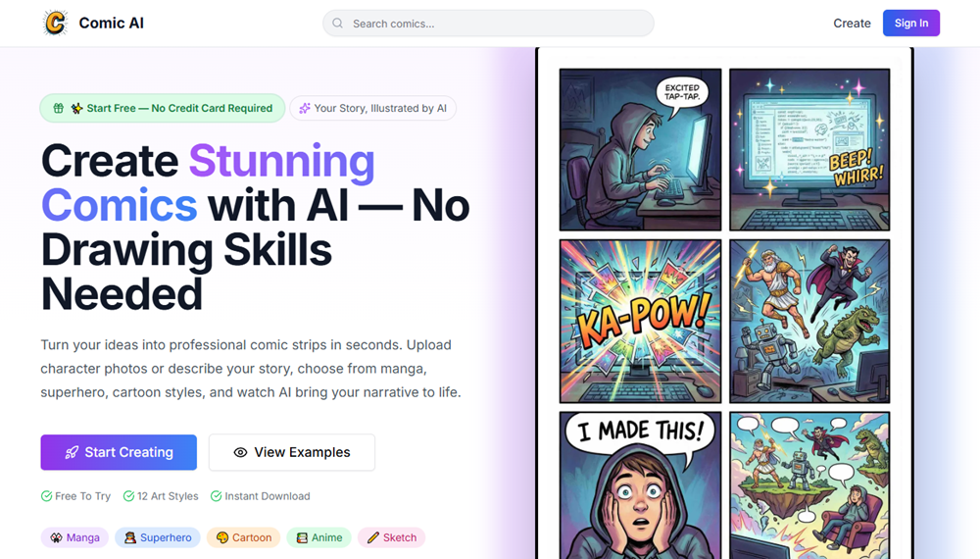
Task: Open the Create menu item
Action: click(852, 24)
